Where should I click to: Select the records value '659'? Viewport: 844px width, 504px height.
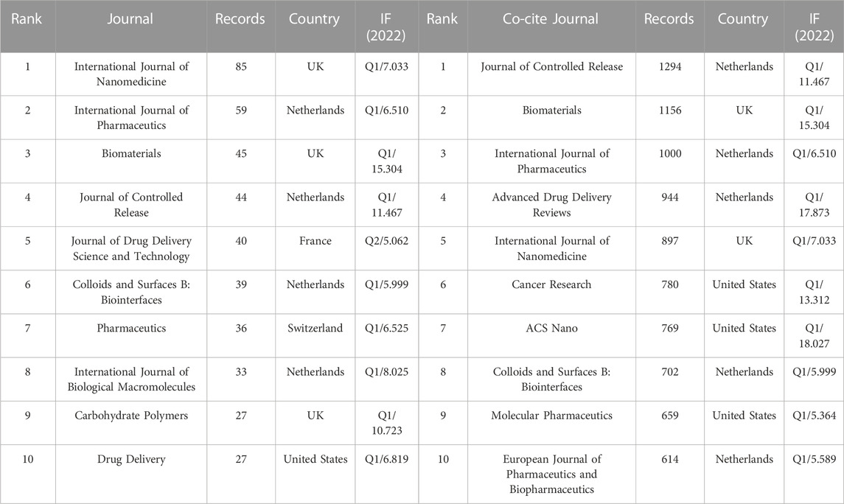point(669,416)
